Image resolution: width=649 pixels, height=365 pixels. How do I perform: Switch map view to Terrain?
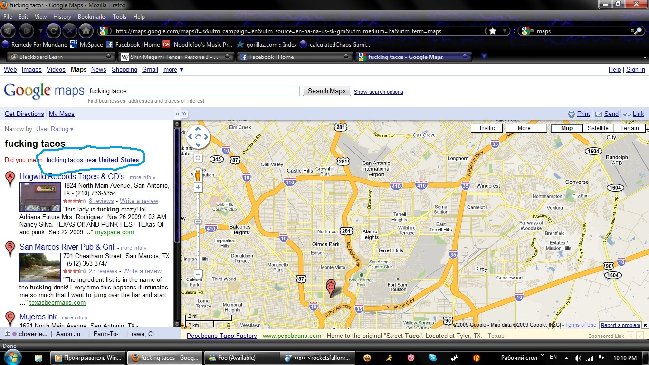tap(630, 128)
